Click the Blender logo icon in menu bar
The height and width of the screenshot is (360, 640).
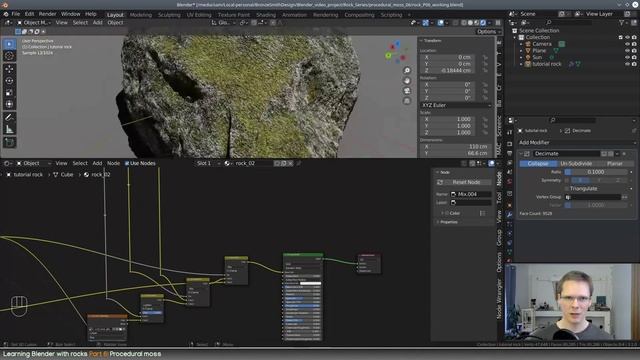(6, 14)
